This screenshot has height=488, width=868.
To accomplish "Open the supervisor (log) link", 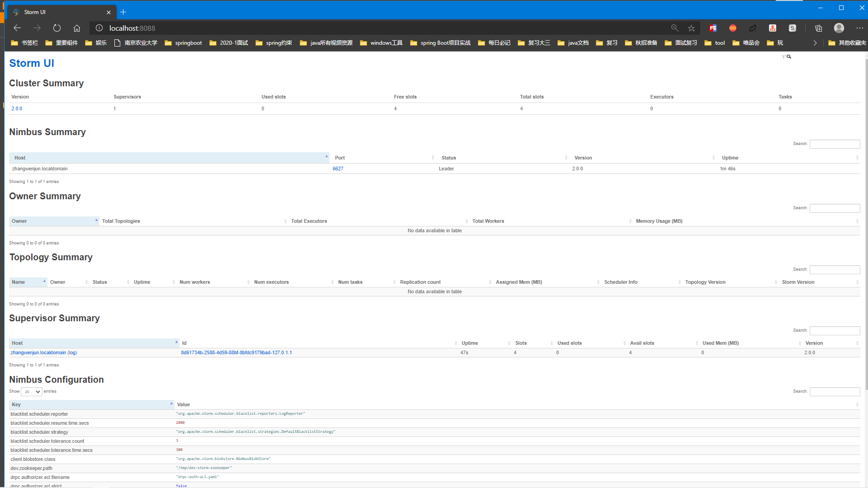I will click(72, 352).
